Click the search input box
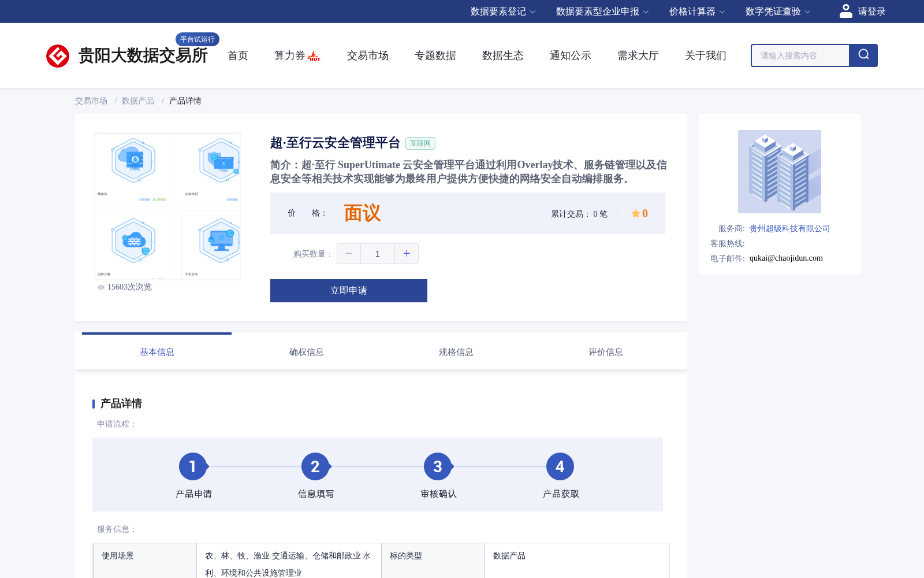This screenshot has height=578, width=924. click(800, 55)
